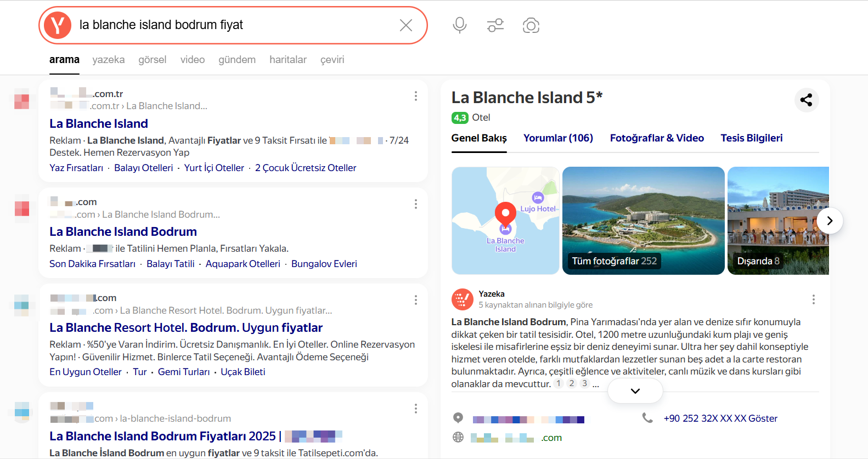The height and width of the screenshot is (459, 868).
Task: Click the voice search microphone icon
Action: 460,25
